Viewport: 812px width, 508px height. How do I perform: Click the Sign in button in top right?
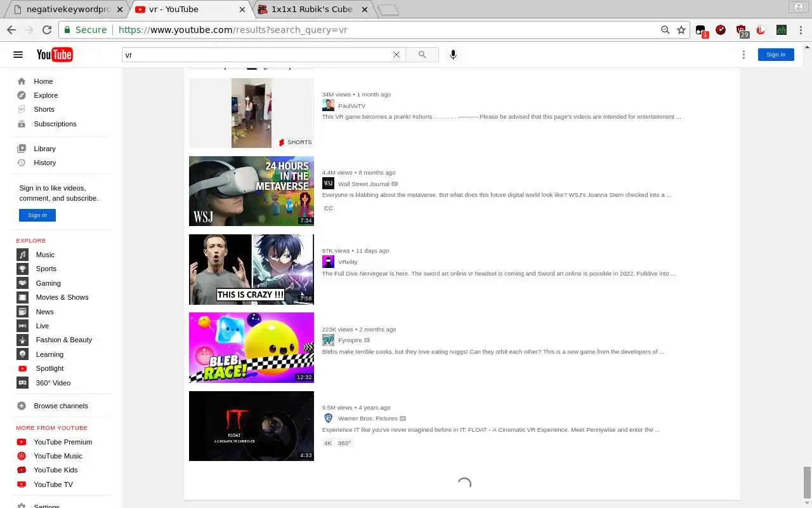pyautogui.click(x=776, y=55)
